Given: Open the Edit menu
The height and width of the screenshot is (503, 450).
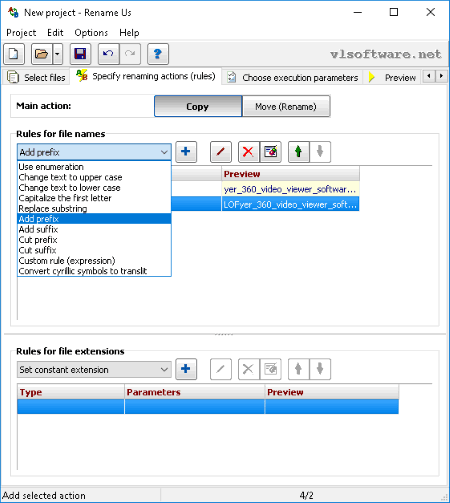Looking at the screenshot, I should tap(55, 33).
